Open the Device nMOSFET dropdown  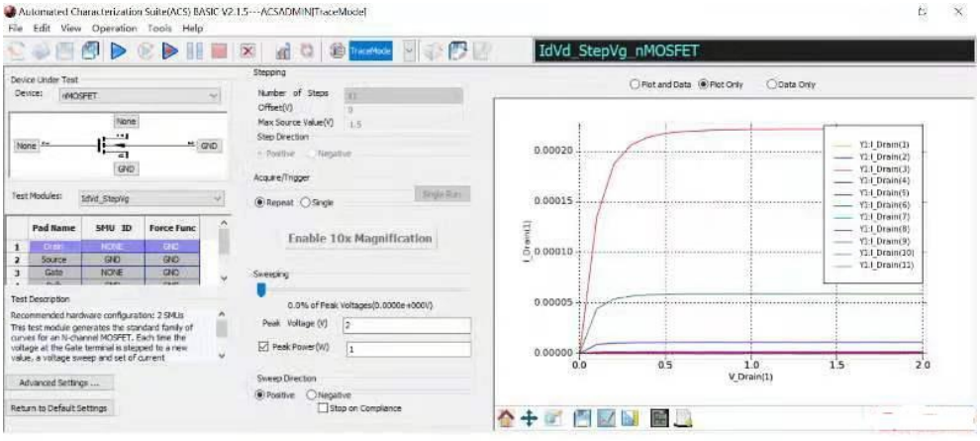coord(214,96)
